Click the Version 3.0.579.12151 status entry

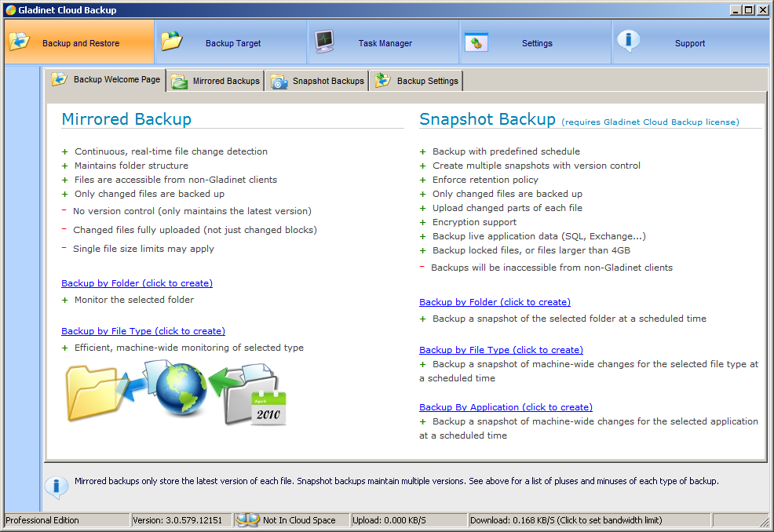point(181,520)
